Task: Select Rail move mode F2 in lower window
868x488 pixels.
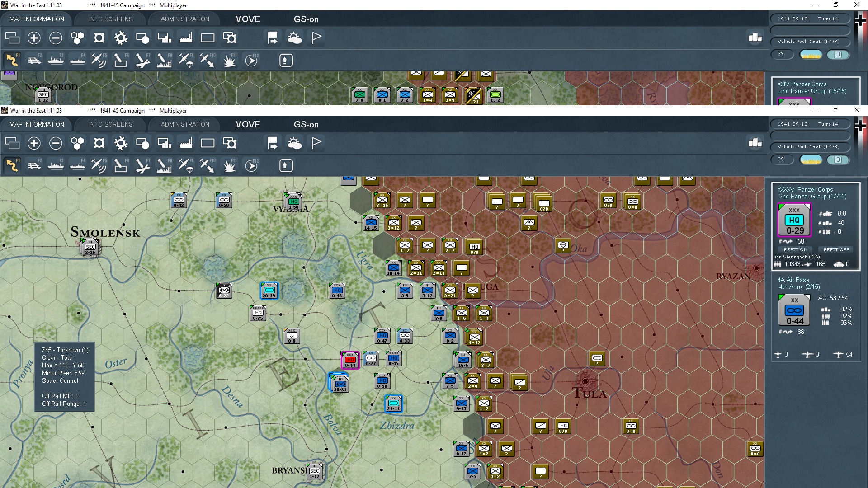Action: (x=34, y=166)
